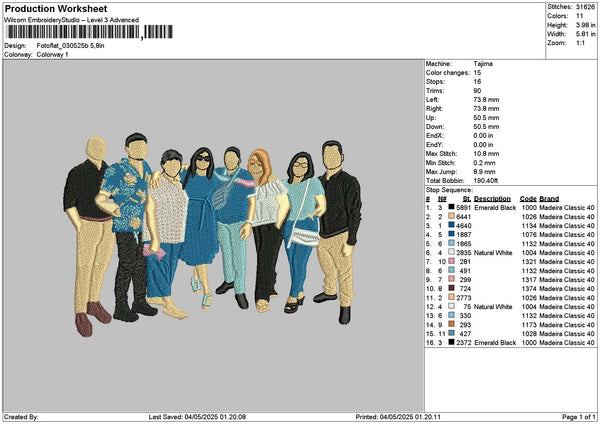Click the group embroidery design preview
This screenshot has height=424, width=600.
point(213,235)
